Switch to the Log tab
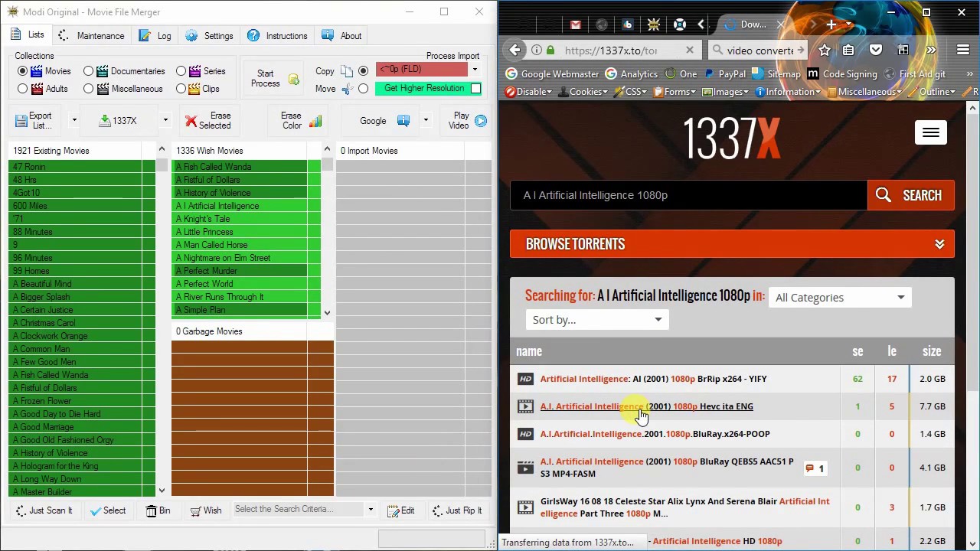This screenshot has width=980, height=551. tap(155, 36)
